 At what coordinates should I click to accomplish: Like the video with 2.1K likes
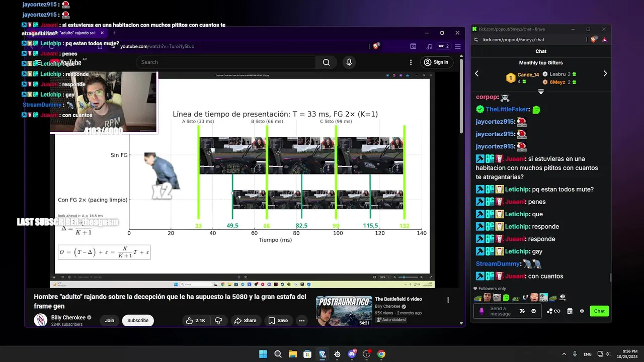click(196, 320)
